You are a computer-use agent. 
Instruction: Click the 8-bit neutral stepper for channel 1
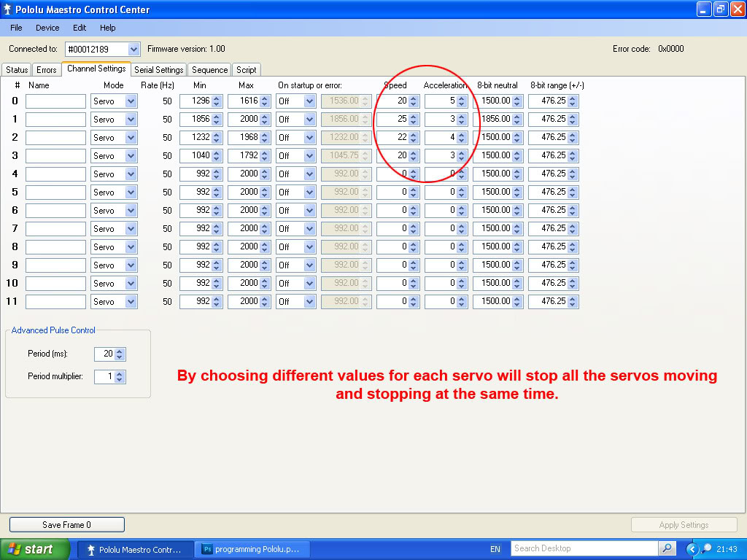click(517, 119)
